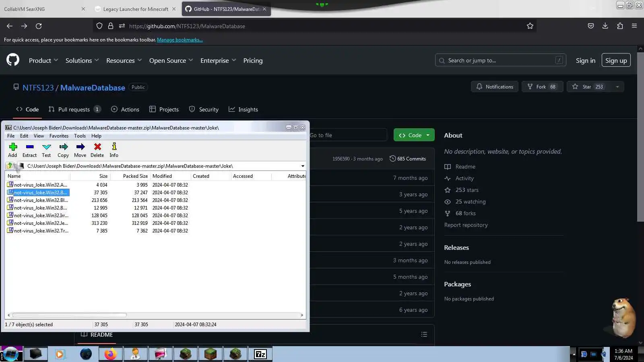
Task: Click the Save to Pocket icon
Action: (590, 26)
